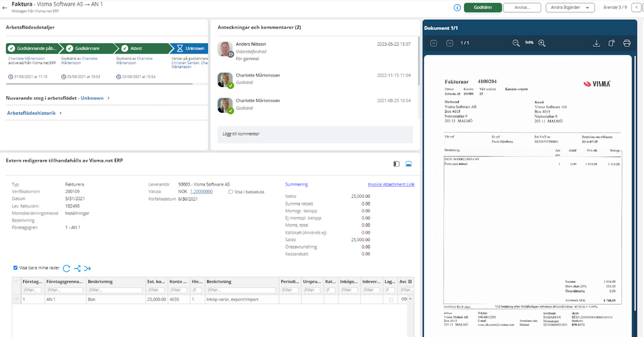Go to previous document page arrow
This screenshot has height=337, width=644.
pos(434,43)
